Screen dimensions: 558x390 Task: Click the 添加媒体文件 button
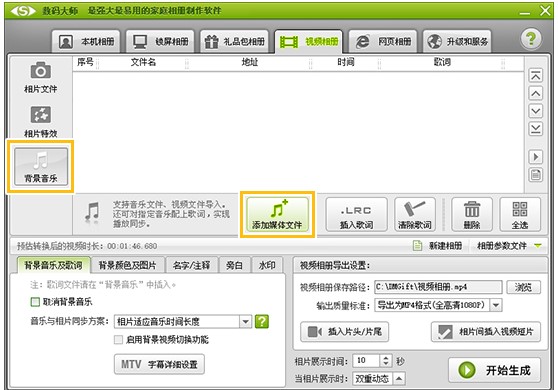pyautogui.click(x=277, y=215)
